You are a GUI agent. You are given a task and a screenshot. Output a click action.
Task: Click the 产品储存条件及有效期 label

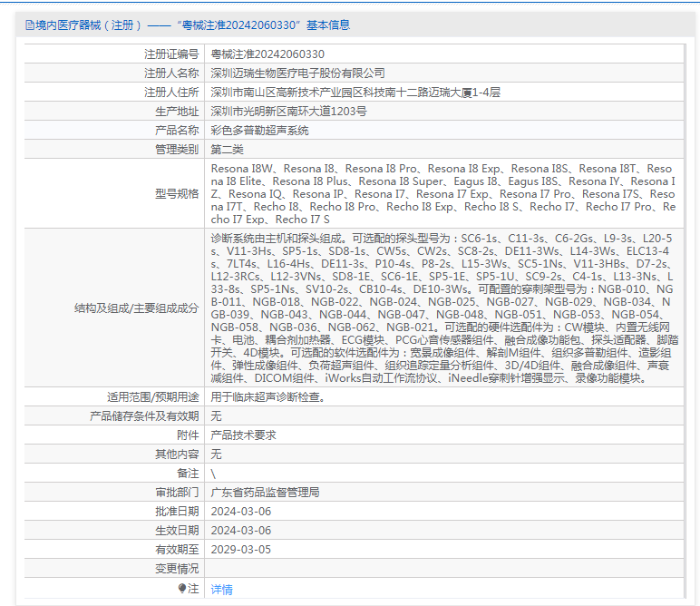tap(144, 416)
